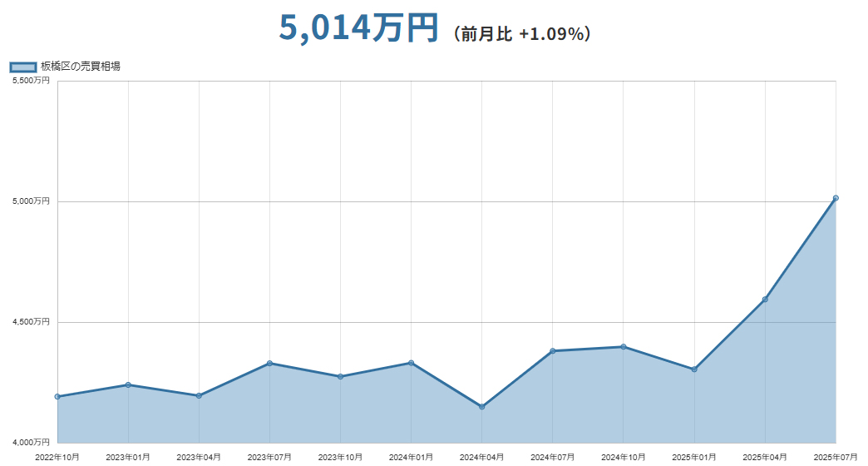Click the 5,000万円 axis label
The width and height of the screenshot is (868, 466).
click(31, 201)
